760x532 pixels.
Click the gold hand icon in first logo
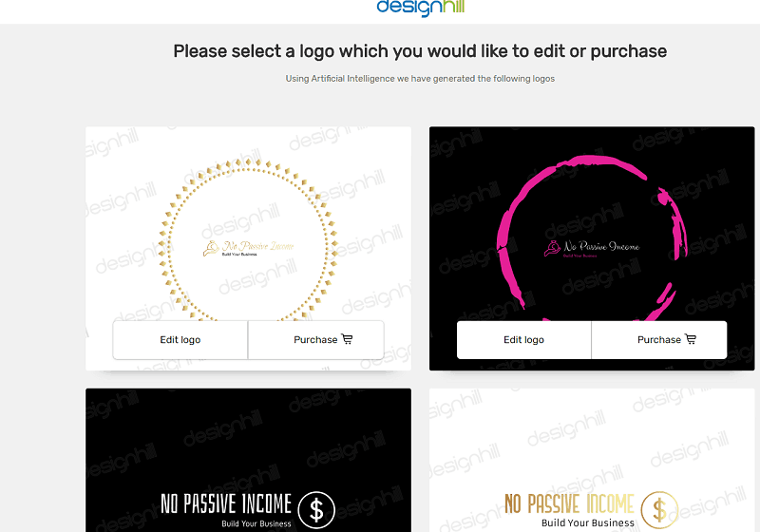[211, 249]
